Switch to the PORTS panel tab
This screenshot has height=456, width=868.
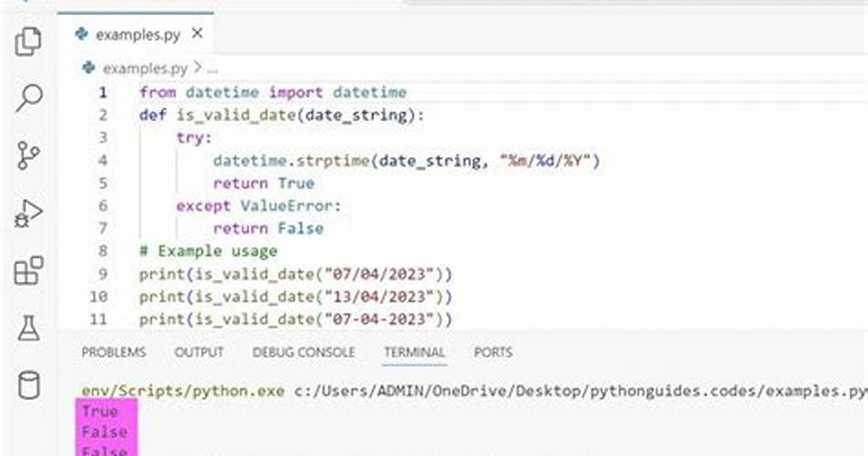click(493, 352)
